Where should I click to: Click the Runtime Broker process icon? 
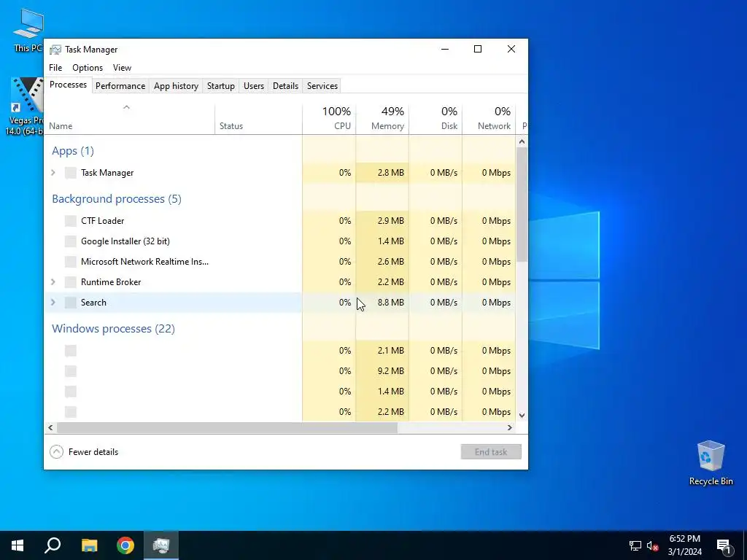[71, 282]
